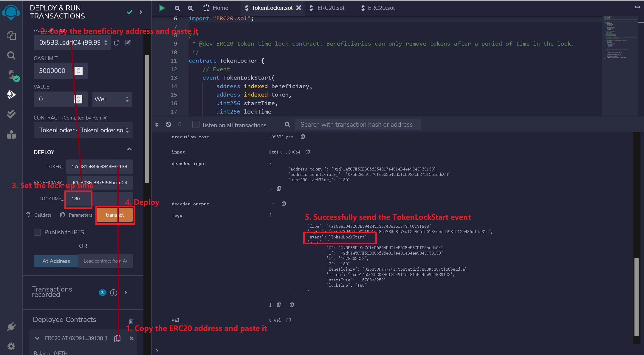Toggle editor full-width arrows icon
The image size is (644, 355).
click(637, 7)
